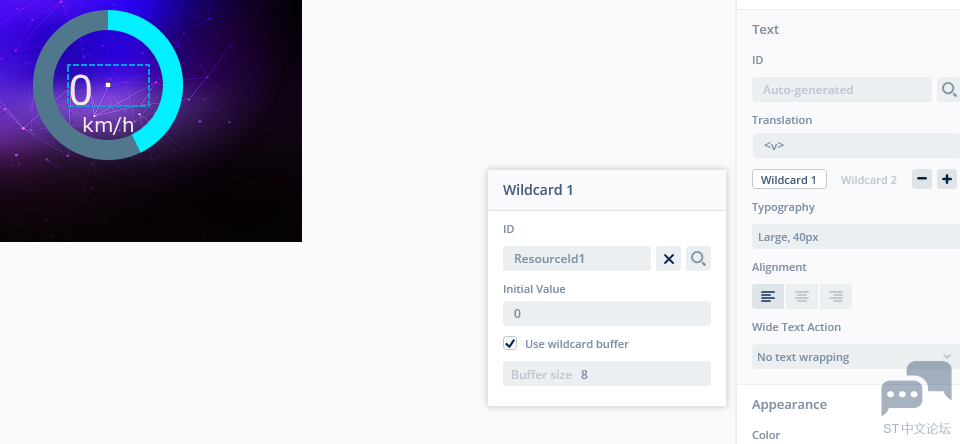
Task: Remove a wildcard with minus button
Action: point(922,180)
